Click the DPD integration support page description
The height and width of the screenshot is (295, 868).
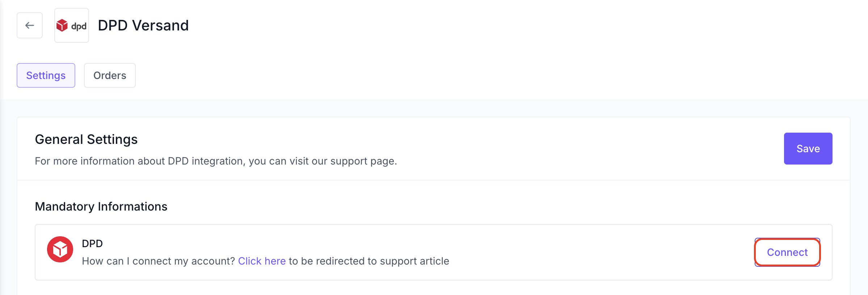click(x=216, y=161)
